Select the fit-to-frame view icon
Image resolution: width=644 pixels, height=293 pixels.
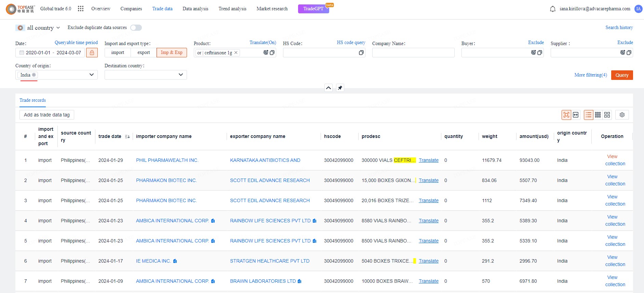(x=566, y=115)
